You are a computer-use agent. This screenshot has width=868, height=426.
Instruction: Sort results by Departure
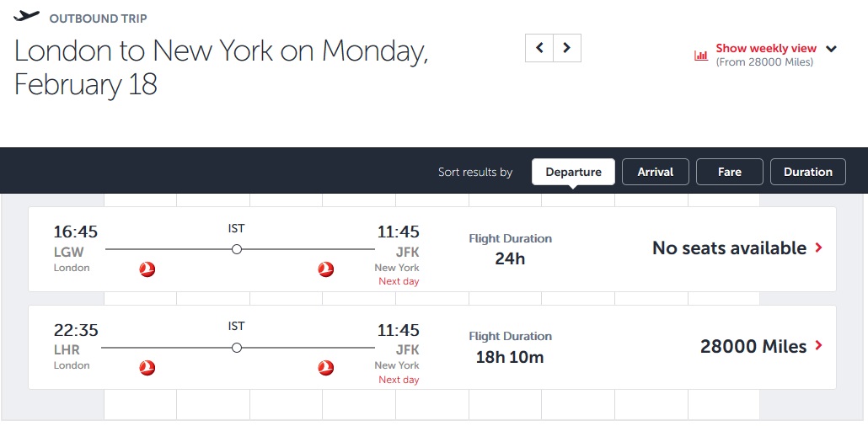click(573, 172)
